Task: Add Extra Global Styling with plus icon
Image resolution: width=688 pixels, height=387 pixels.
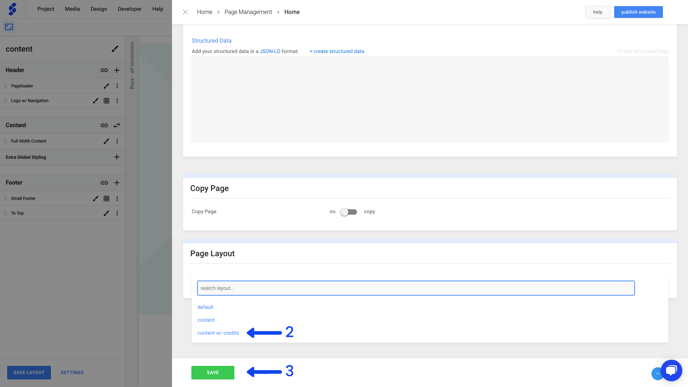Action: pos(117,157)
